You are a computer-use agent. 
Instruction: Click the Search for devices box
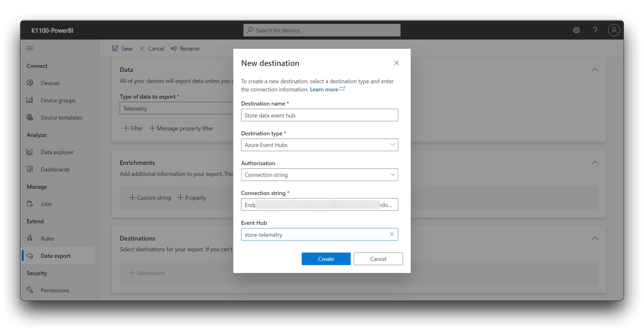coord(322,30)
